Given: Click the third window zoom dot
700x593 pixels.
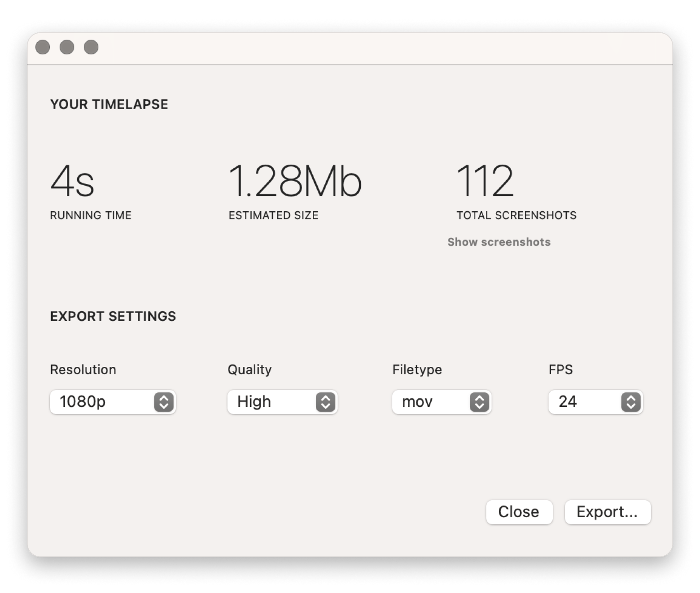Looking at the screenshot, I should (91, 47).
